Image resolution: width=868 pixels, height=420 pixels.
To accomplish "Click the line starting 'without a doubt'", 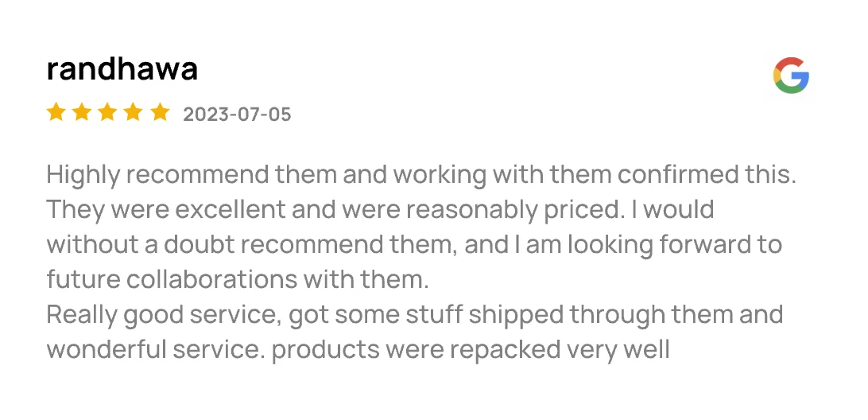I will [414, 246].
